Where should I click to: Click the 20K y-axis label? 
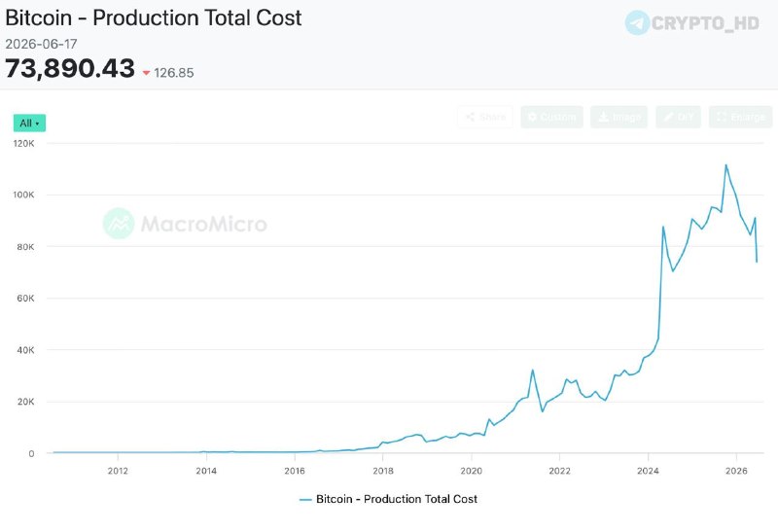(25, 402)
